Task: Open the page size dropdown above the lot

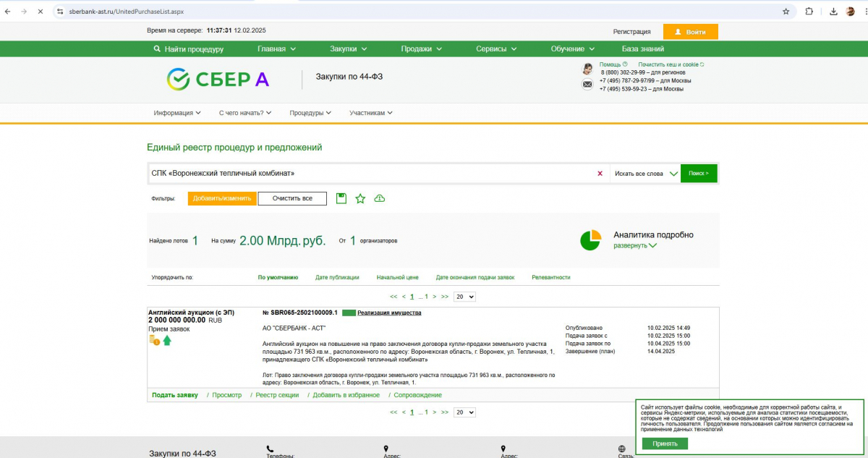Action: coord(464,297)
